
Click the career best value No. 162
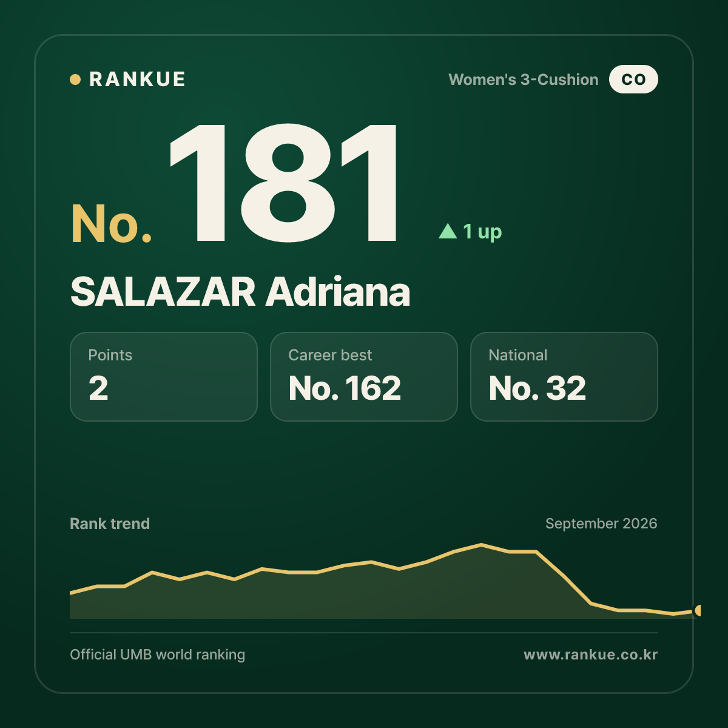tap(345, 388)
